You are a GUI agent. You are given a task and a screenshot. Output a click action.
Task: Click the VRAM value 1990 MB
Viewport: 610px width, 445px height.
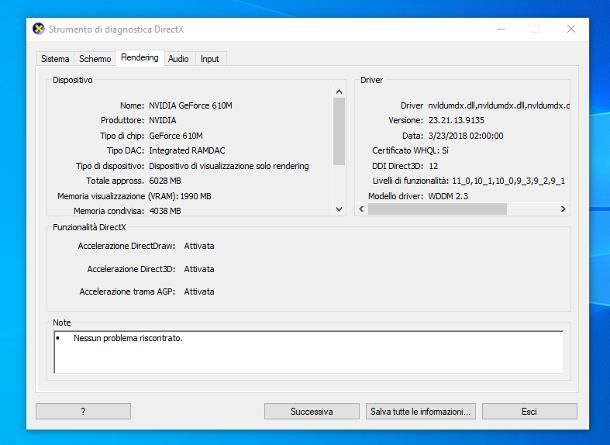tap(196, 196)
